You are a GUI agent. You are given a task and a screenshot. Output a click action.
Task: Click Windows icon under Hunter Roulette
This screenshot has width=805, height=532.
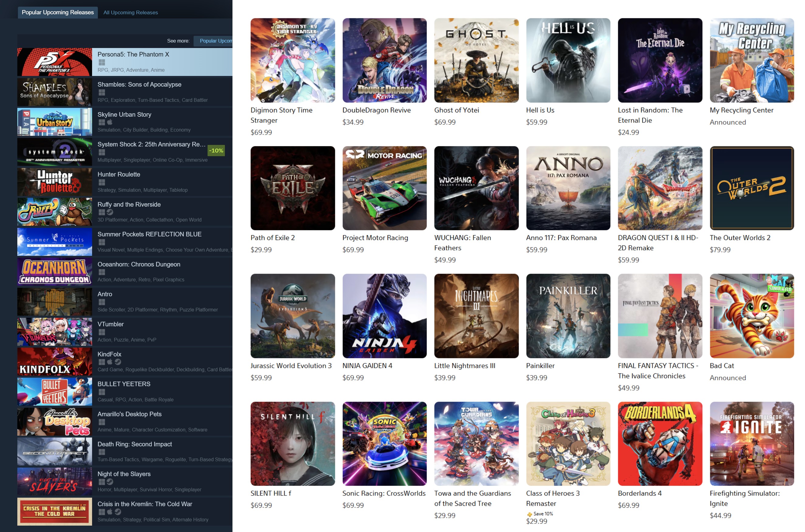tap(102, 182)
